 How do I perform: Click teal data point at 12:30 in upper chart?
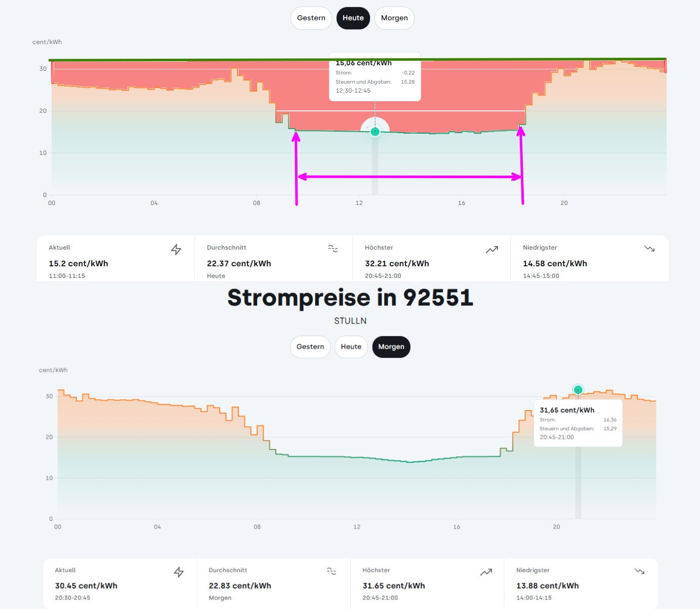pos(375,132)
